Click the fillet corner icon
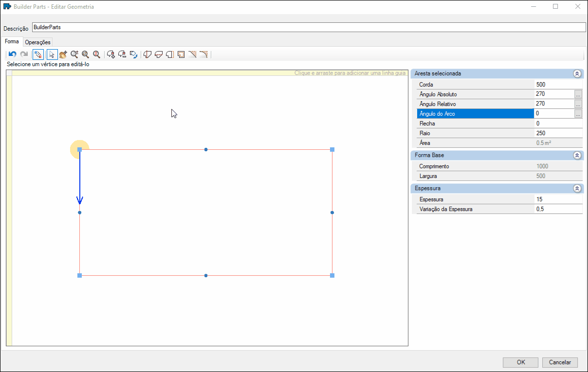588x372 pixels. [x=203, y=54]
